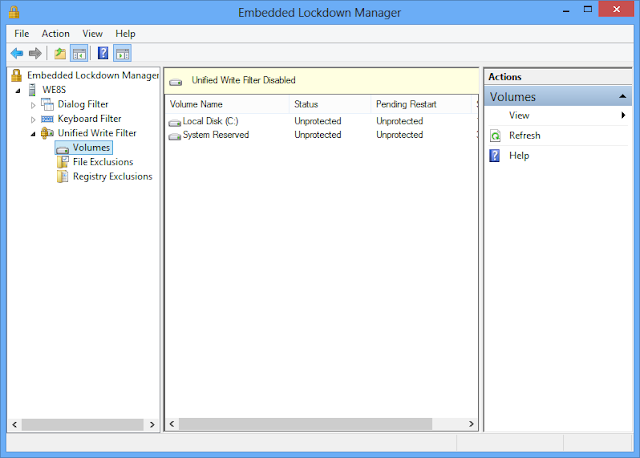Select Dialog Filter in the tree
640x458 pixels.
83,104
